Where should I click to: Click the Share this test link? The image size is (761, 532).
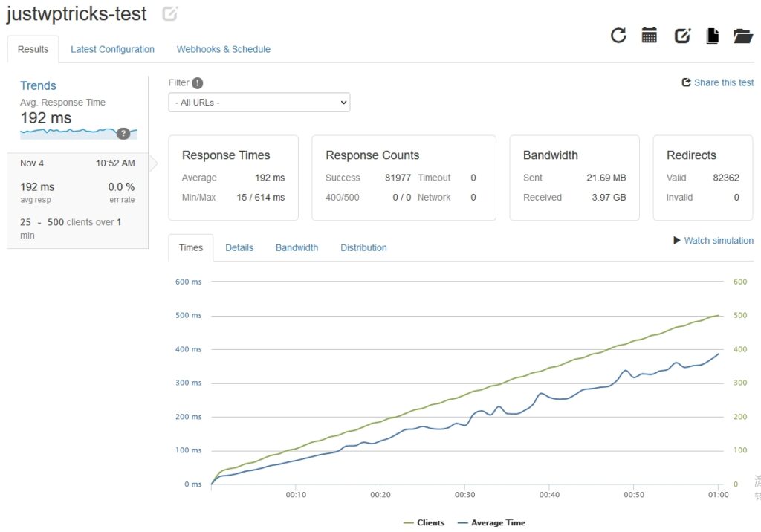[x=718, y=82]
